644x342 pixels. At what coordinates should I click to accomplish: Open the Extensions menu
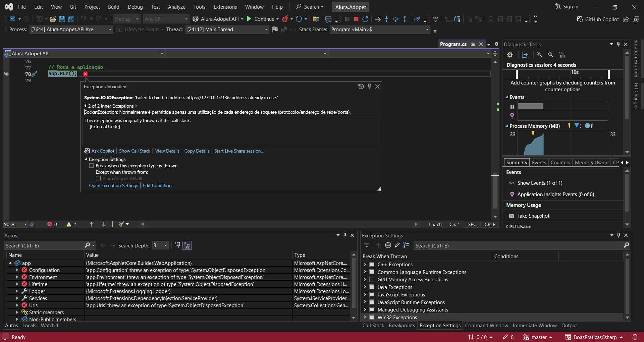(225, 7)
